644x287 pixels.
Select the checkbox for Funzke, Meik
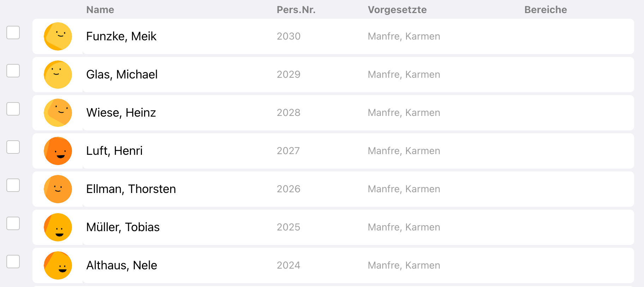(13, 33)
